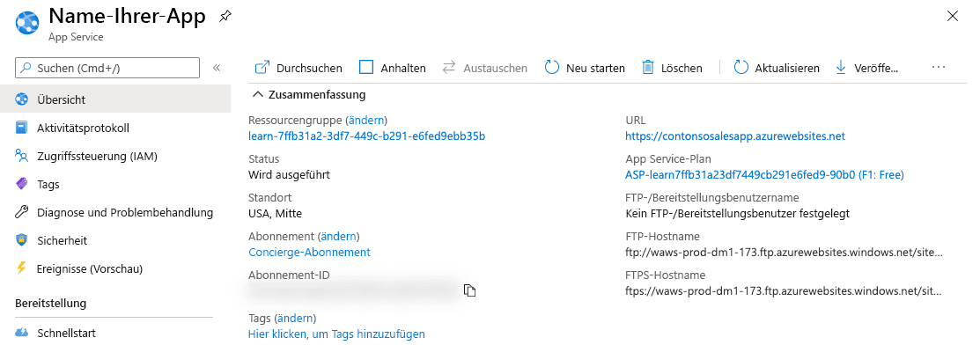Viewport: 980px width, 345px height.
Task: Click the Ereignisse lightning bolt icon
Action: pos(22,268)
